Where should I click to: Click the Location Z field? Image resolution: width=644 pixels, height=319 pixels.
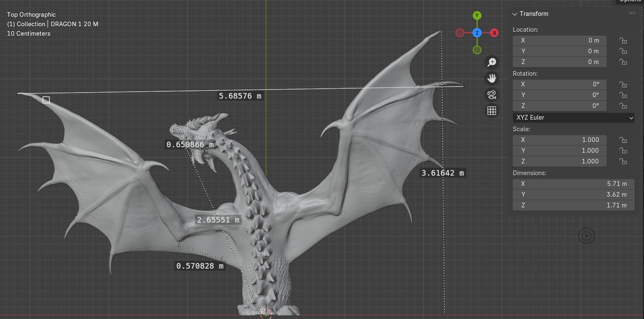560,62
